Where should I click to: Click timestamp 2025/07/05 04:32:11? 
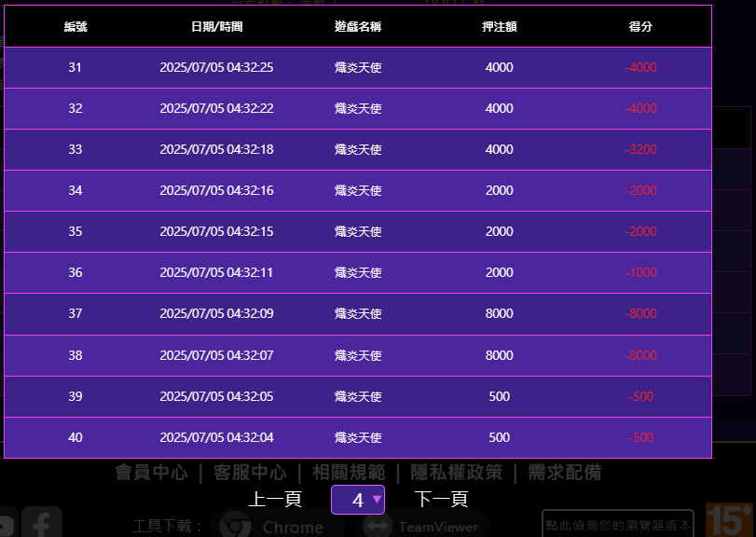point(216,272)
